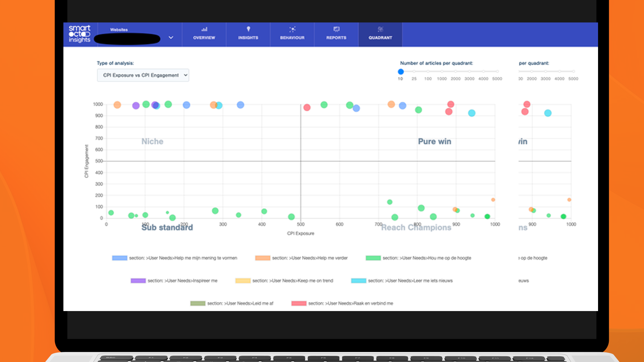Open the Type of analysis dropdown
The width and height of the screenshot is (644, 362).
(x=143, y=75)
